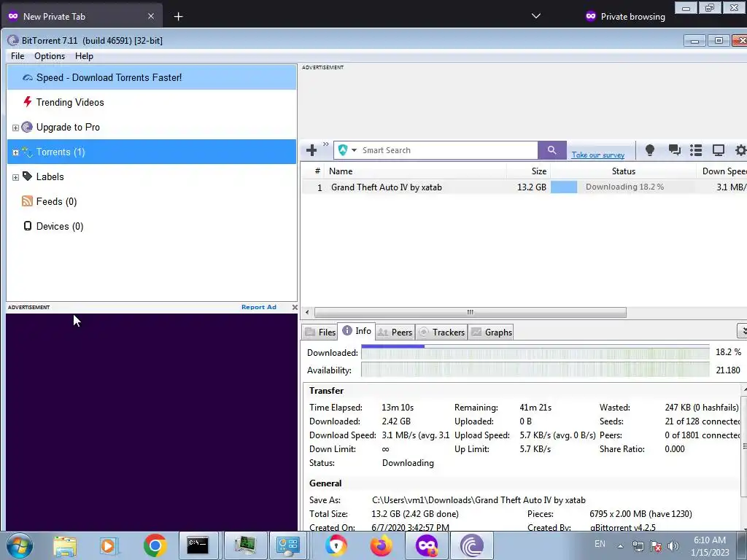Open preferences via the gear icon

click(741, 150)
